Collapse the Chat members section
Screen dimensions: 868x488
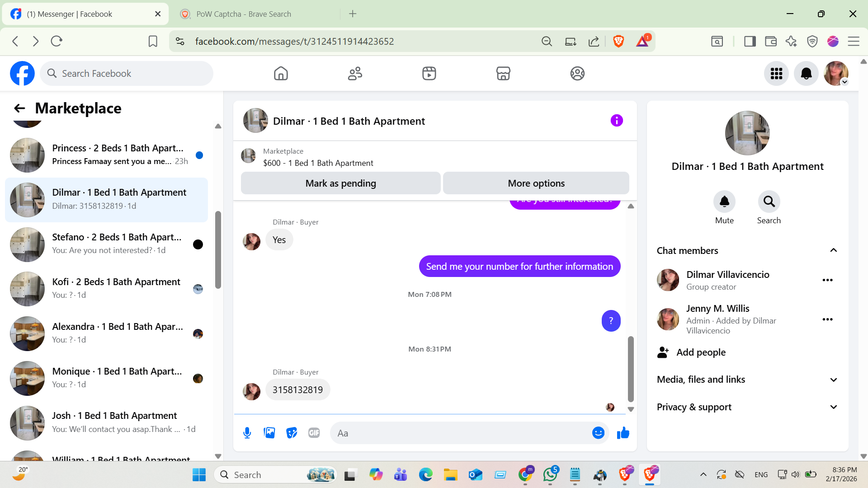833,250
